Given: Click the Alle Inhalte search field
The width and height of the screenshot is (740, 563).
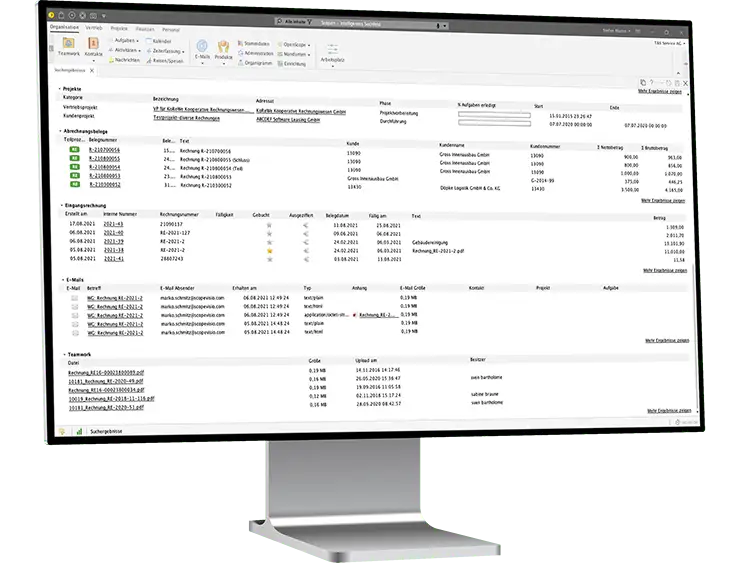Looking at the screenshot, I should (x=361, y=23).
